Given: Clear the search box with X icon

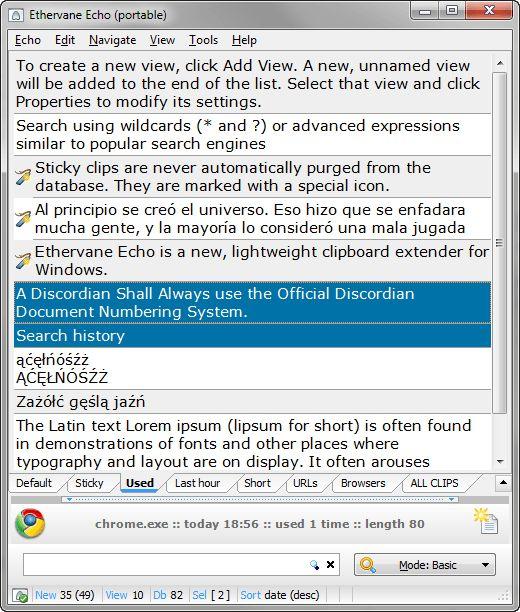Looking at the screenshot, I should pos(330,564).
